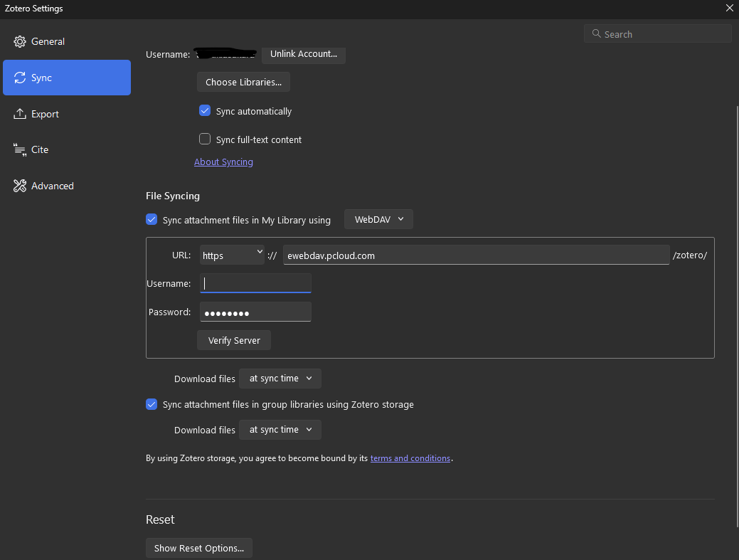Open the https protocol dropdown
The image size is (739, 560).
232,255
